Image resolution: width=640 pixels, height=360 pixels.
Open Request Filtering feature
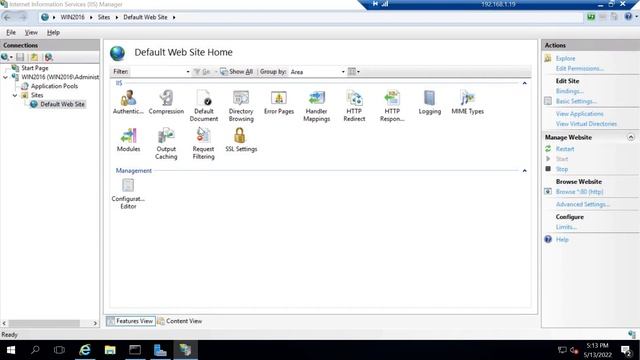pyautogui.click(x=203, y=143)
